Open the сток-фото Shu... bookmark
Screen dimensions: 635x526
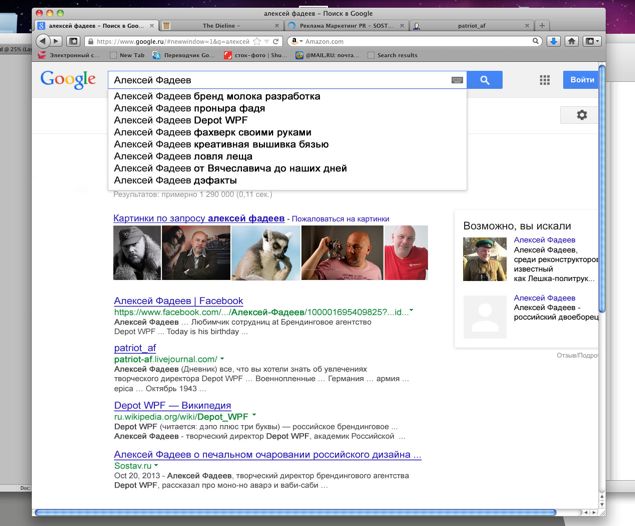coord(253,55)
